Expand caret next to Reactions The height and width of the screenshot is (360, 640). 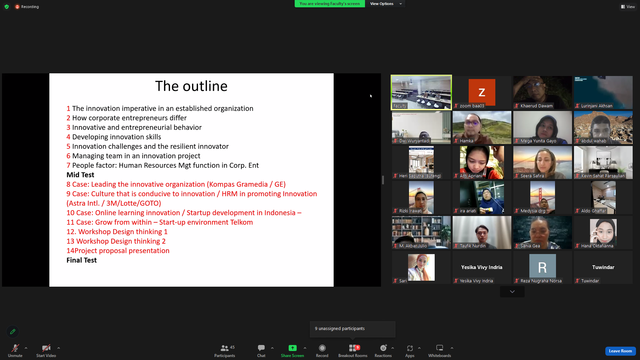point(393,348)
